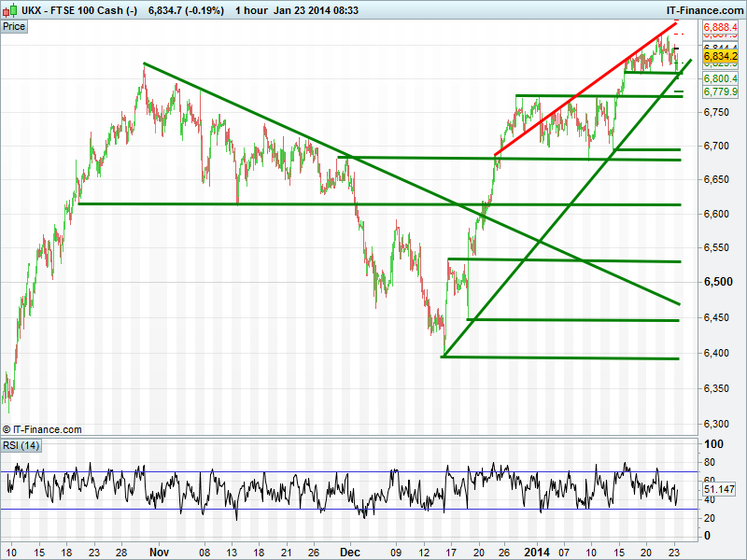The image size is (747, 560).
Task: Click the © IT-Finance.com copyright text
Action: point(42,429)
